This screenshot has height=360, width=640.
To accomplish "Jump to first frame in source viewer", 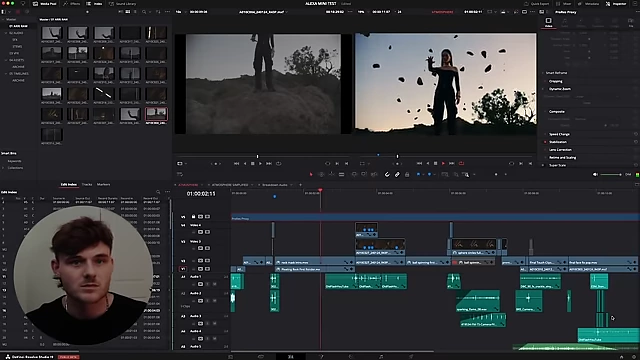I will click(x=236, y=164).
